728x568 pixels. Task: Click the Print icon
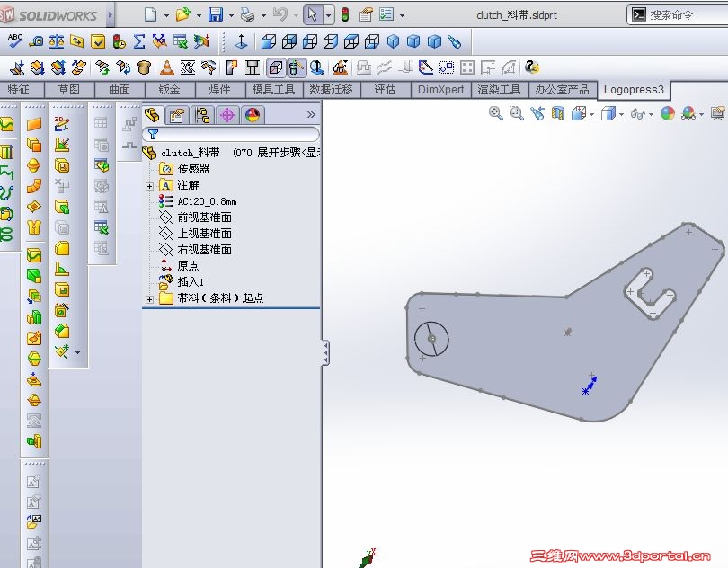[247, 15]
